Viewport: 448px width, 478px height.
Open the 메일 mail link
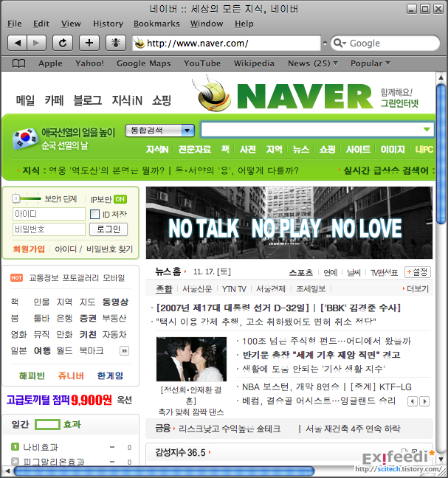[25, 100]
